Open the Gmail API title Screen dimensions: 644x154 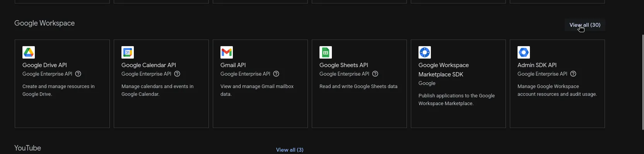(x=233, y=65)
